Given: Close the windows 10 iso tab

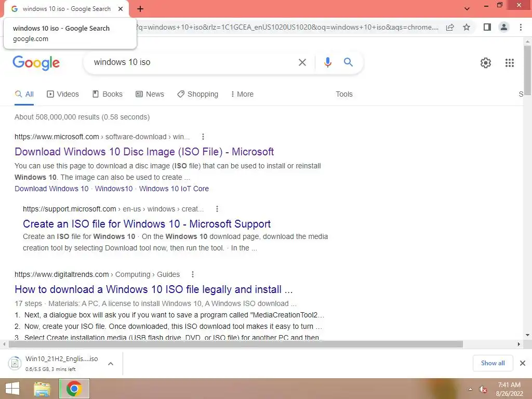Looking at the screenshot, I should 121,9.
